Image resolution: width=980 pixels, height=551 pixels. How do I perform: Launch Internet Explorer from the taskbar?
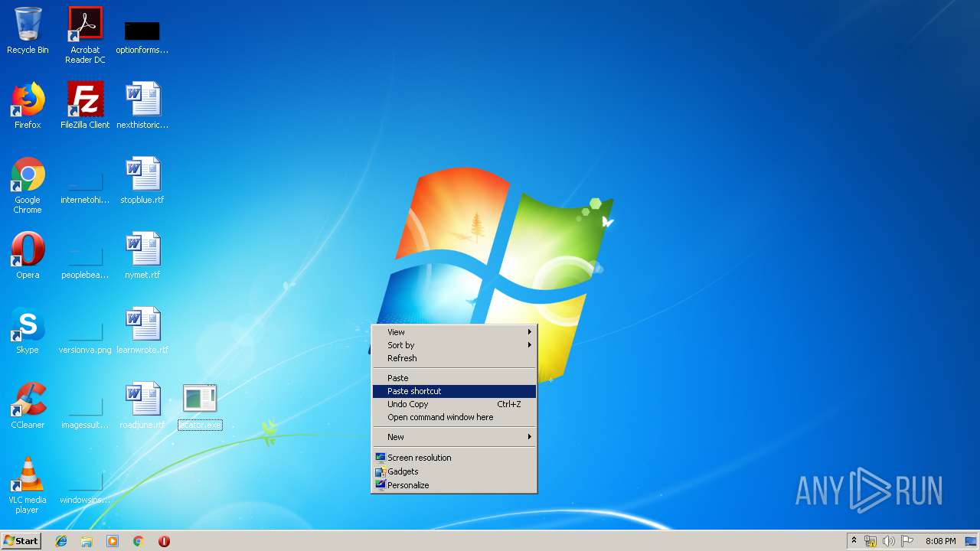coord(61,541)
